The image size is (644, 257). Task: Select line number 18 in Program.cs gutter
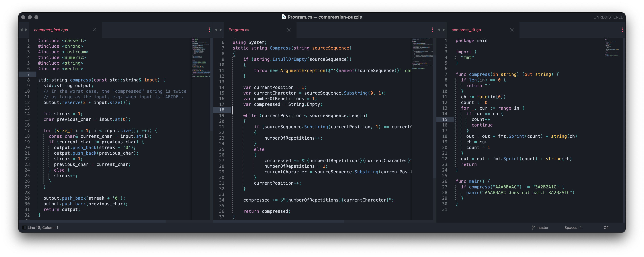pyautogui.click(x=222, y=110)
